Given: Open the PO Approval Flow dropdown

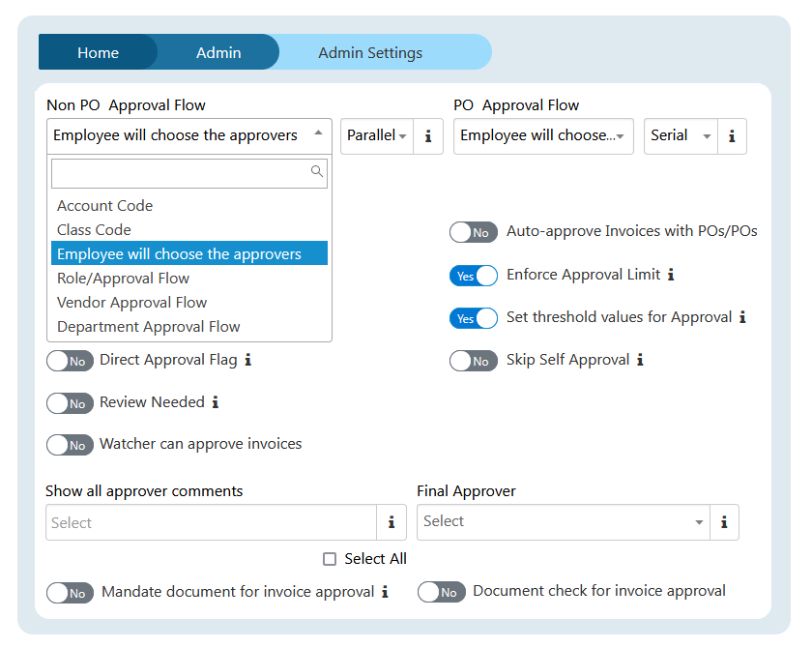Looking at the screenshot, I should [x=543, y=136].
